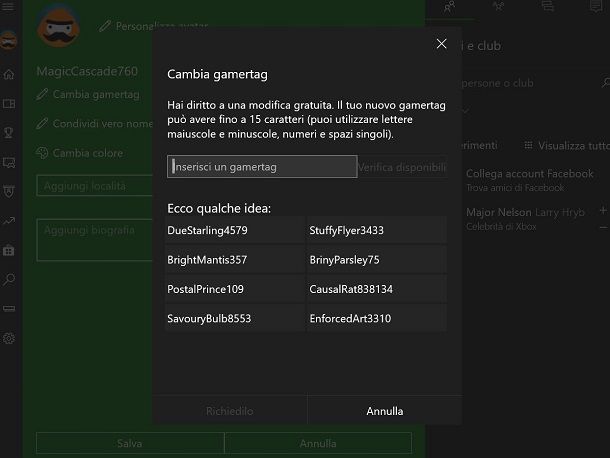Pick the BrightMantis357 suggestion
This screenshot has height=458, width=610.
[x=235, y=260]
